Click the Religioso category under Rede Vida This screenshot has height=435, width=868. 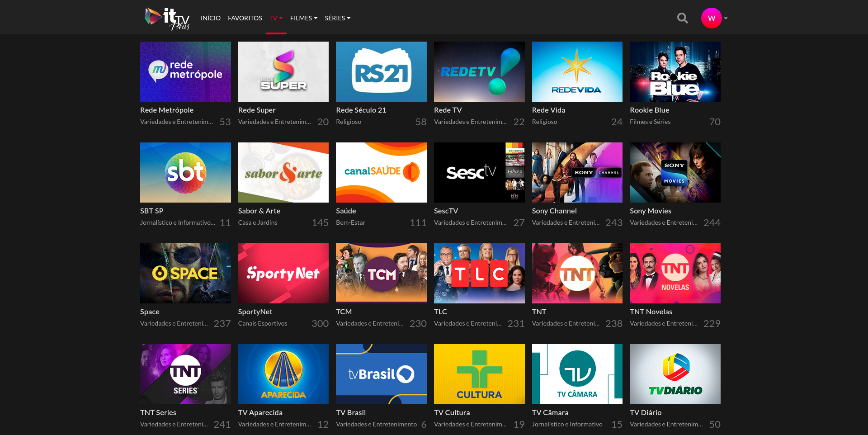pyautogui.click(x=545, y=122)
